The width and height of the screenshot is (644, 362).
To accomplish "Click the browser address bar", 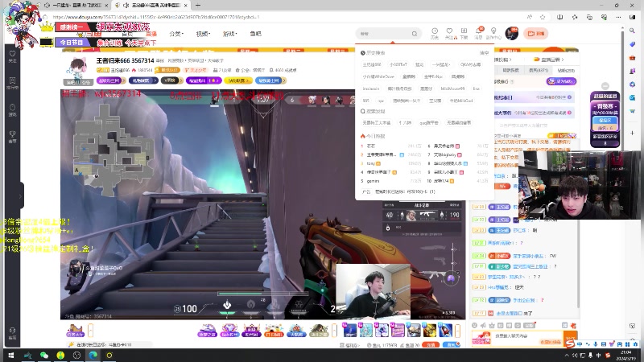I will 287,17.
